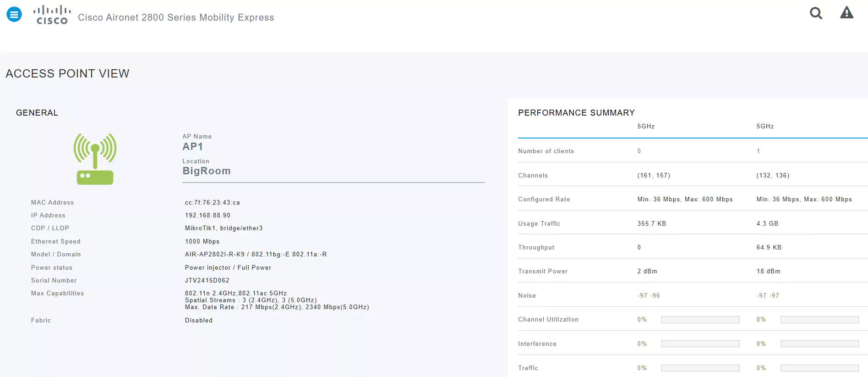
Task: Open the search magnifier icon
Action: pyautogui.click(x=816, y=13)
